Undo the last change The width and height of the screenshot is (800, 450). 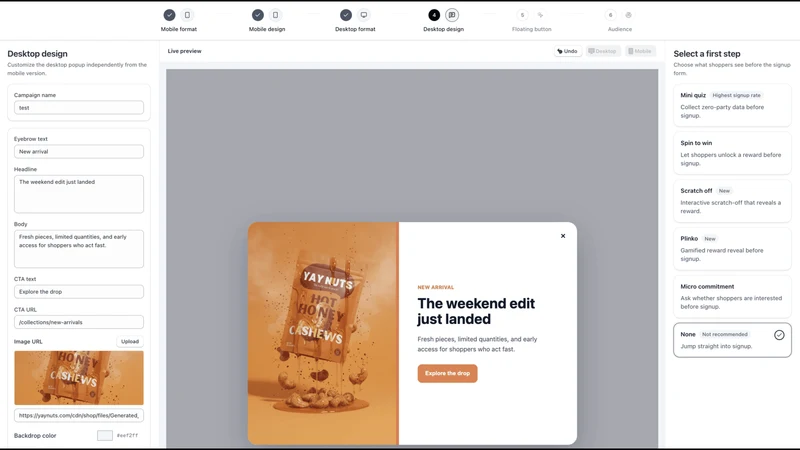tap(567, 51)
